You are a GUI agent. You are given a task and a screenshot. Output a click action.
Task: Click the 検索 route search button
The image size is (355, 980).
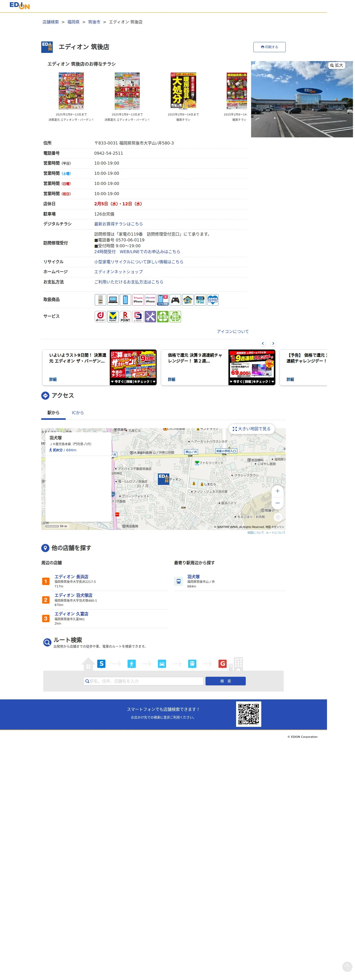[x=225, y=681]
